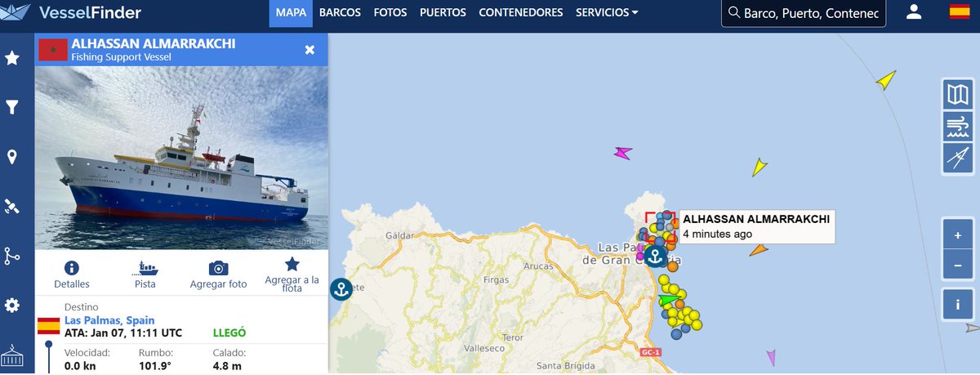Open the container ship sidebar icon
The width and height of the screenshot is (980, 375).
[x=12, y=355]
